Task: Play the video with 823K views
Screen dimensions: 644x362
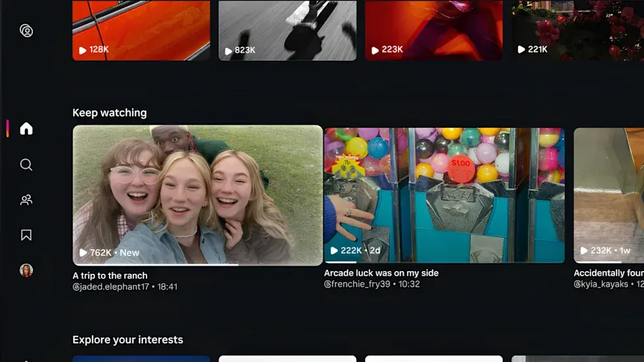Action: (x=288, y=30)
